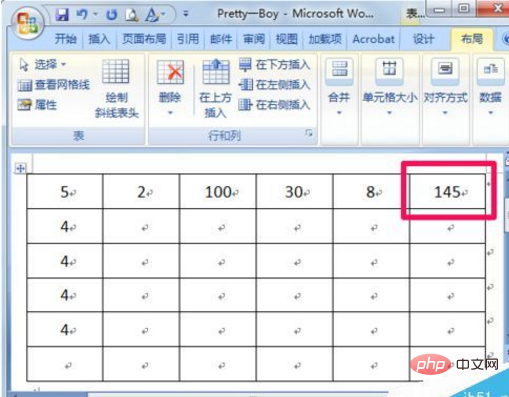Expand the customize quick access toolbar menu
Screen dimensions: 509x397
(x=186, y=14)
